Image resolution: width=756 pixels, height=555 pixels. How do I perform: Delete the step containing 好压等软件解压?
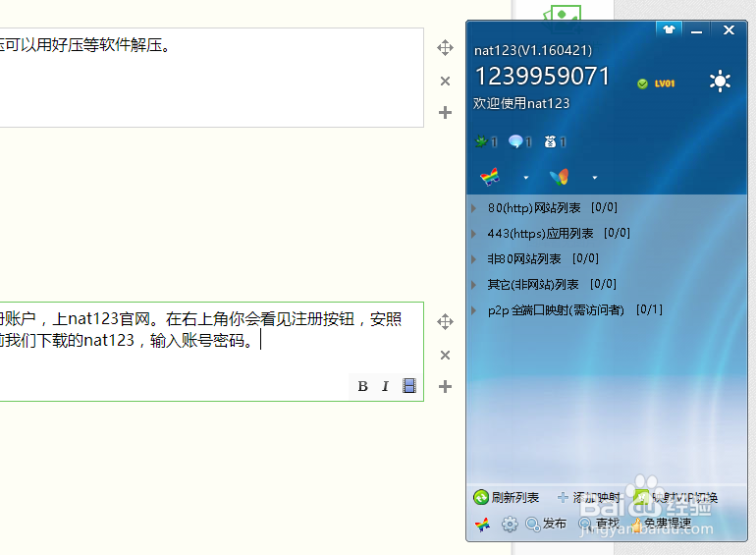click(445, 81)
